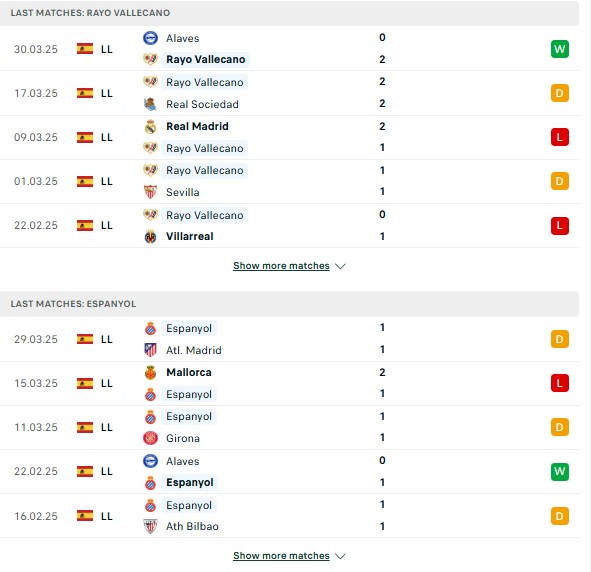The height and width of the screenshot is (572, 591).
Task: Click the Atl. Madrid team crest
Action: (x=150, y=350)
